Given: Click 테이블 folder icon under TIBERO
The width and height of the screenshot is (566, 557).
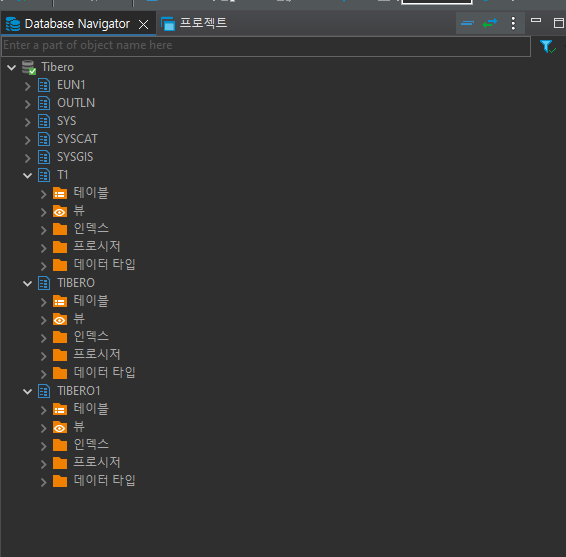Looking at the screenshot, I should [x=60, y=301].
